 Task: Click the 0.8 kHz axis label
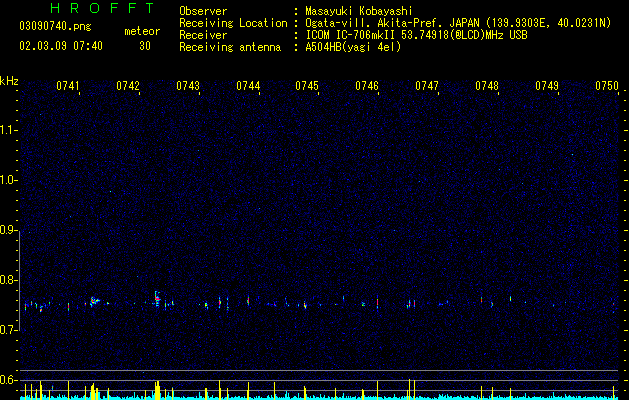click(8, 280)
